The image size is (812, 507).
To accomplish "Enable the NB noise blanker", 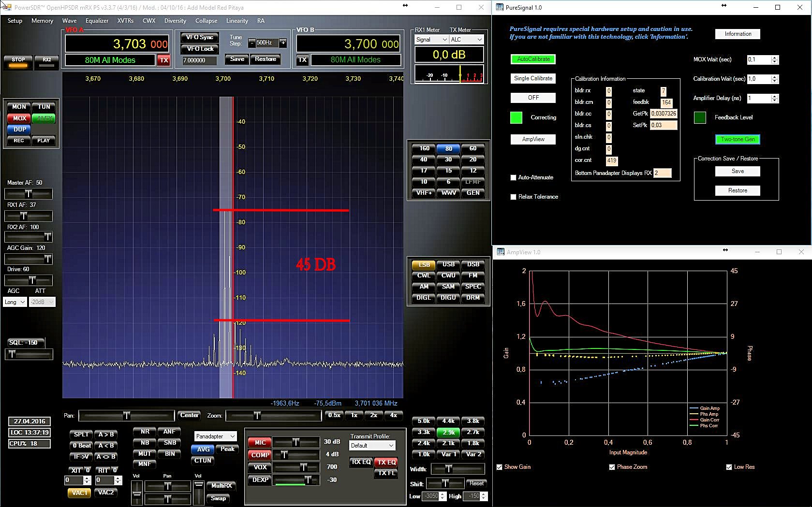I will coord(145,443).
